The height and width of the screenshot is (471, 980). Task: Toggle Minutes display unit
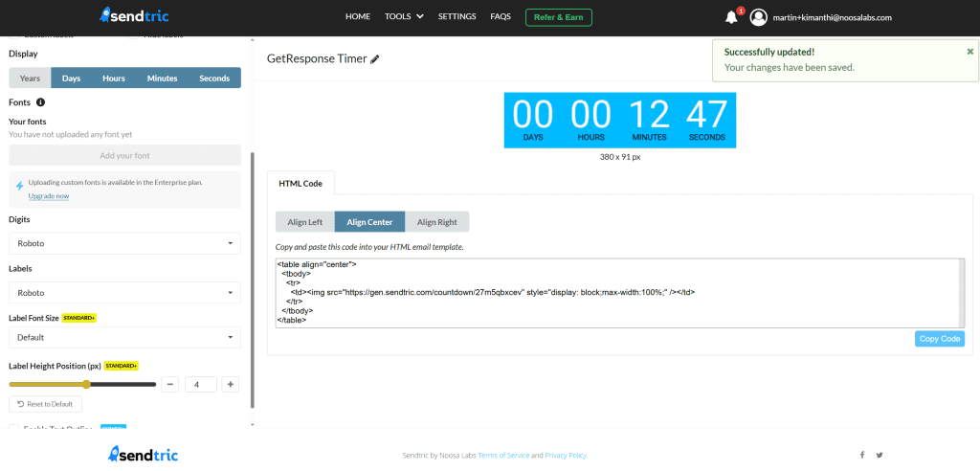(x=163, y=78)
